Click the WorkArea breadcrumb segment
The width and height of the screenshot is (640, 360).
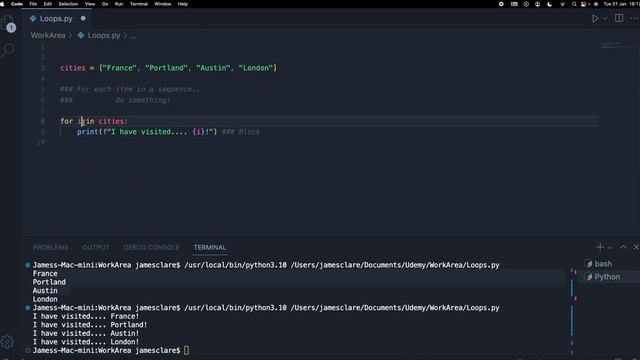coord(48,36)
